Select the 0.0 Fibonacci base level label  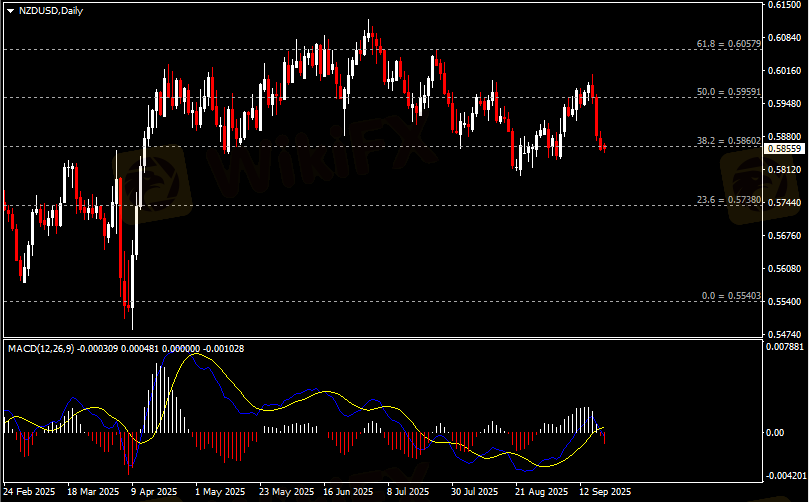click(731, 296)
